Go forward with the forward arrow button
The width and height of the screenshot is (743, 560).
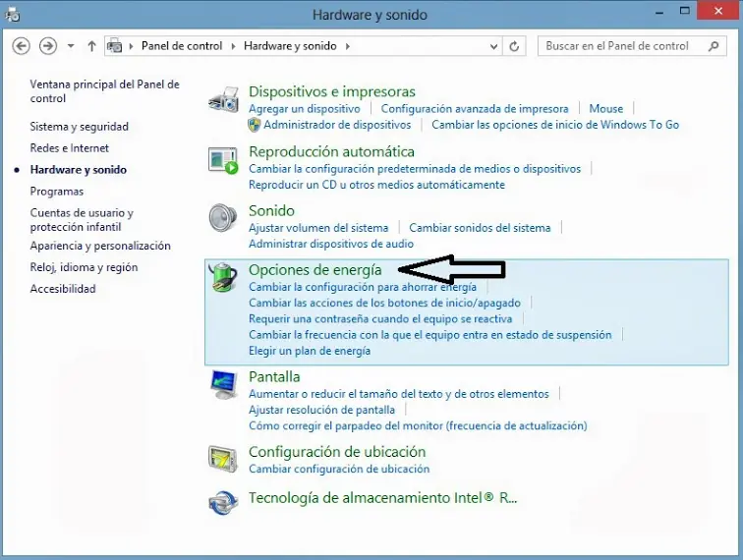click(x=48, y=46)
